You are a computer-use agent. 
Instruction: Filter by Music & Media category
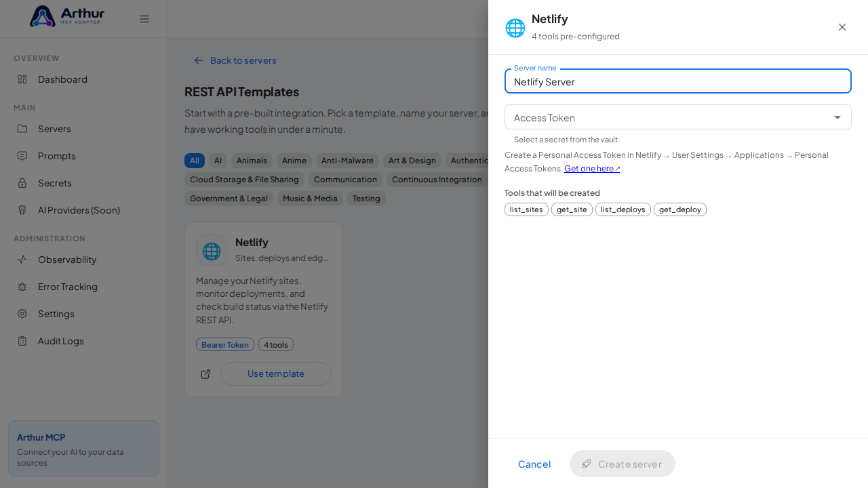(x=310, y=199)
